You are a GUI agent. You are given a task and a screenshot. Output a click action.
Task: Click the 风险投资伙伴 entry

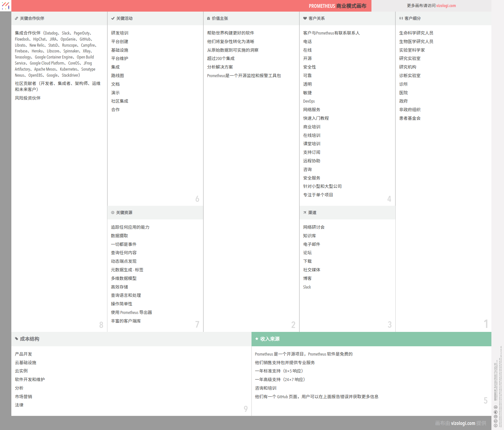pos(28,98)
